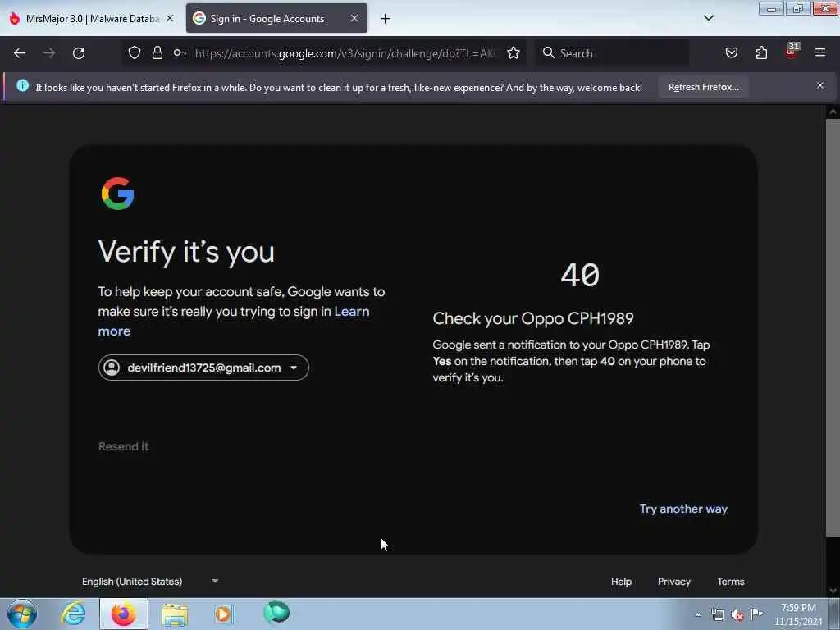This screenshot has width=840, height=630.
Task: Click the green round taskbar app icon
Action: coord(276,613)
